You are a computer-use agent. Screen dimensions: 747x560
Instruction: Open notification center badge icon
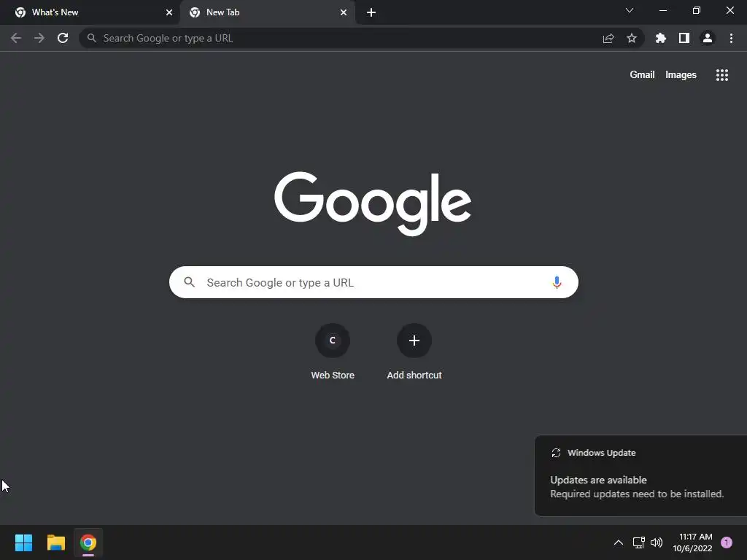point(727,542)
